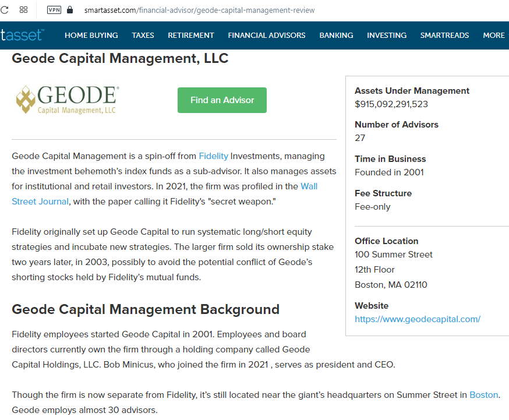
Task: Open the Banking menu
Action: (336, 36)
